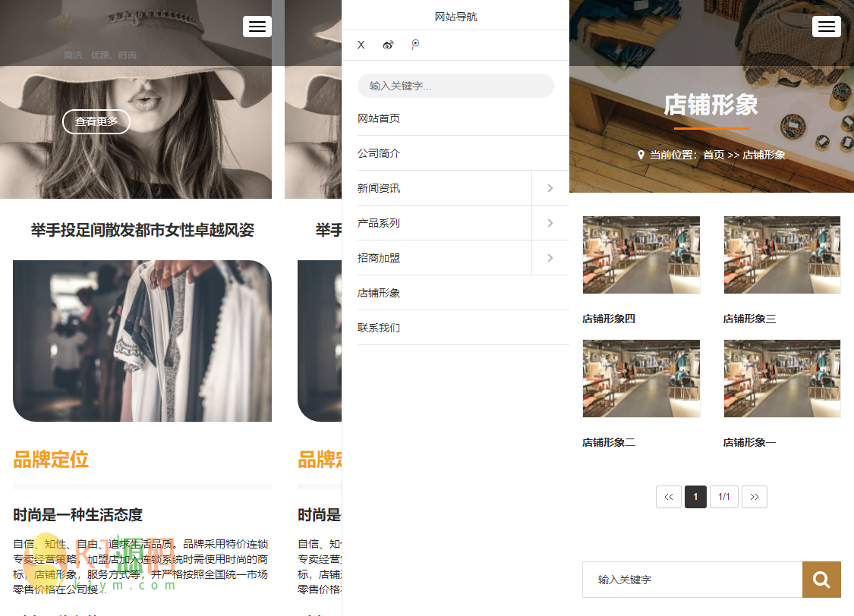Open 招商加盟 menu item

pyautogui.click(x=379, y=257)
